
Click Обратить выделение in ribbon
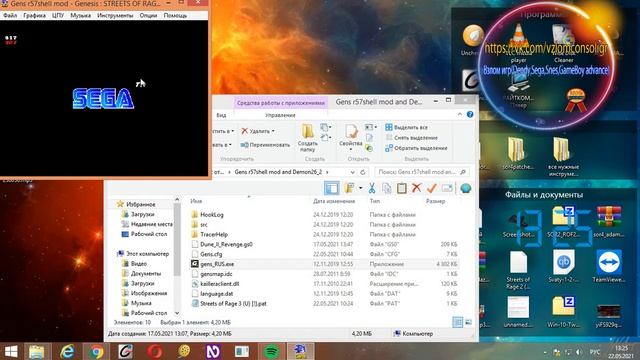click(416, 148)
